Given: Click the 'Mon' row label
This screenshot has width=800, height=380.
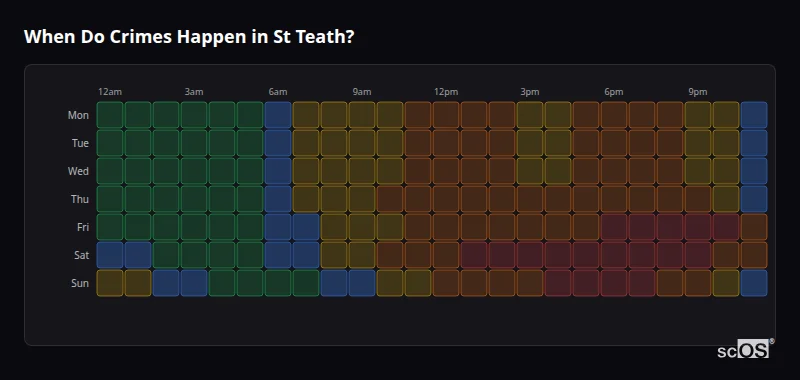Looking at the screenshot, I should coord(78,115).
